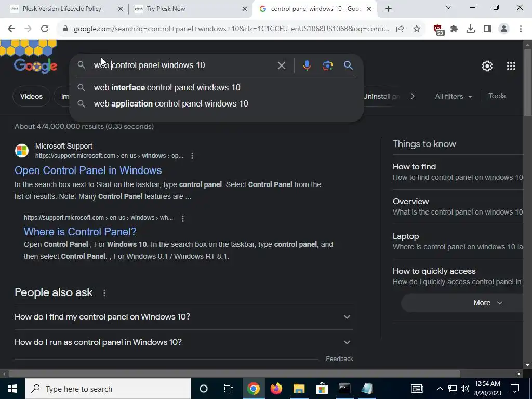The image size is (532, 399).
Task: Go back using the browser back arrow
Action: [11, 29]
